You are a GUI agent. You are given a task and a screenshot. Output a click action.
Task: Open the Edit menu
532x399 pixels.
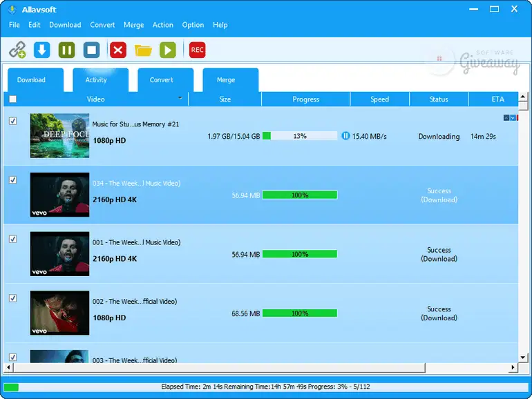click(35, 25)
